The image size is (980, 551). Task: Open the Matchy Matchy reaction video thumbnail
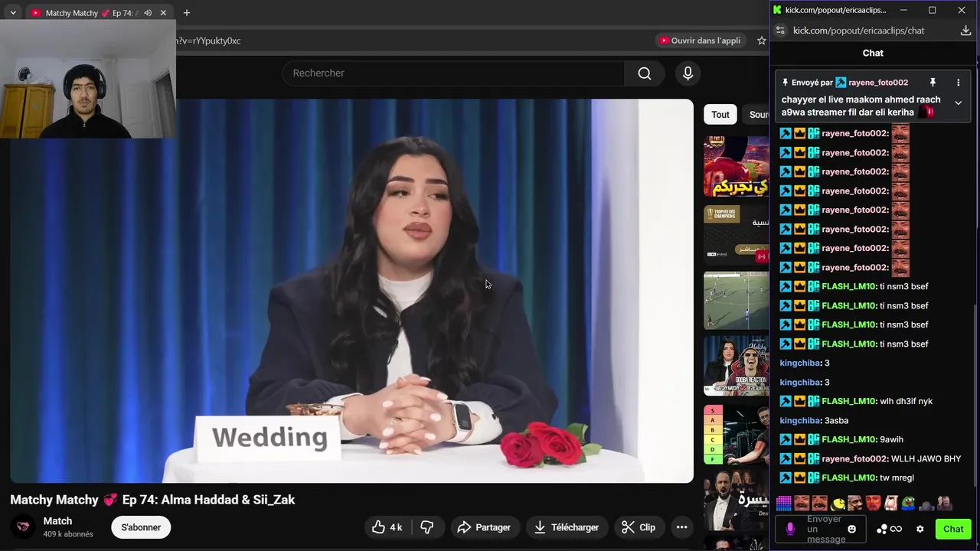[737, 366]
